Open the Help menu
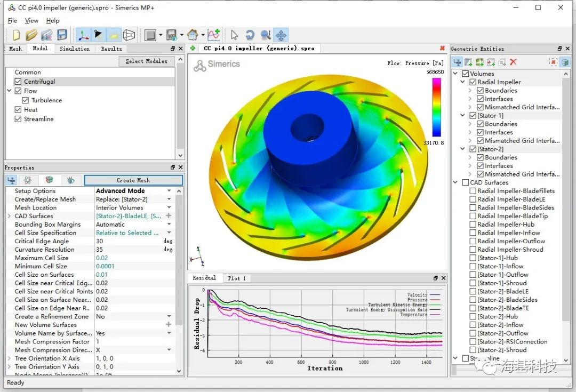Image resolution: width=576 pixels, height=392 pixels. (52, 21)
